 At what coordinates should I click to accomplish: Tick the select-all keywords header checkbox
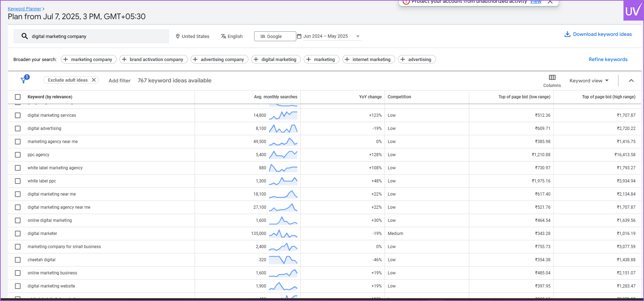18,97
